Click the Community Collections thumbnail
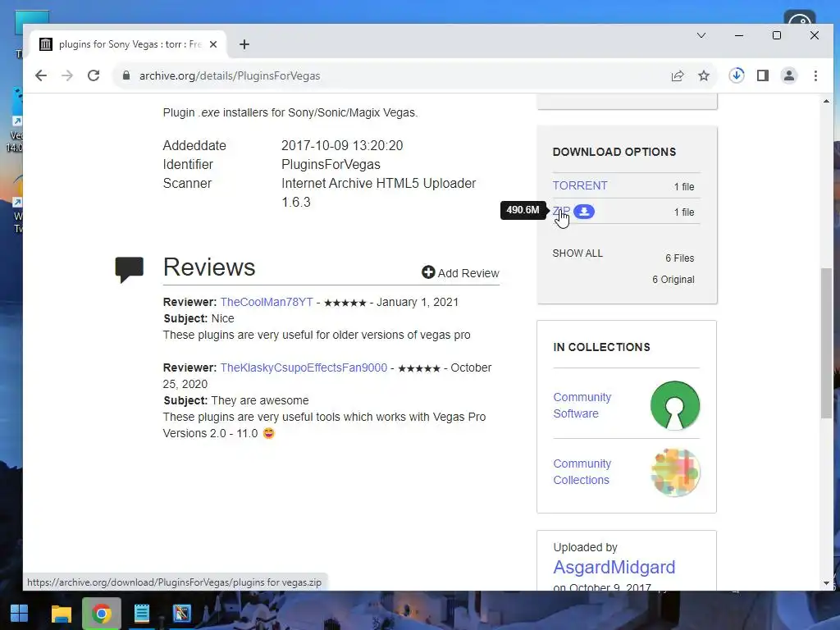840x630 pixels. tap(675, 472)
